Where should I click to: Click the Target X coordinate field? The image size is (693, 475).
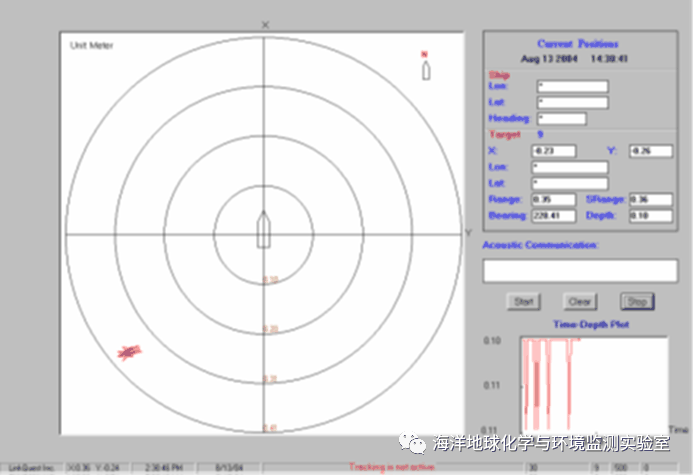(553, 151)
